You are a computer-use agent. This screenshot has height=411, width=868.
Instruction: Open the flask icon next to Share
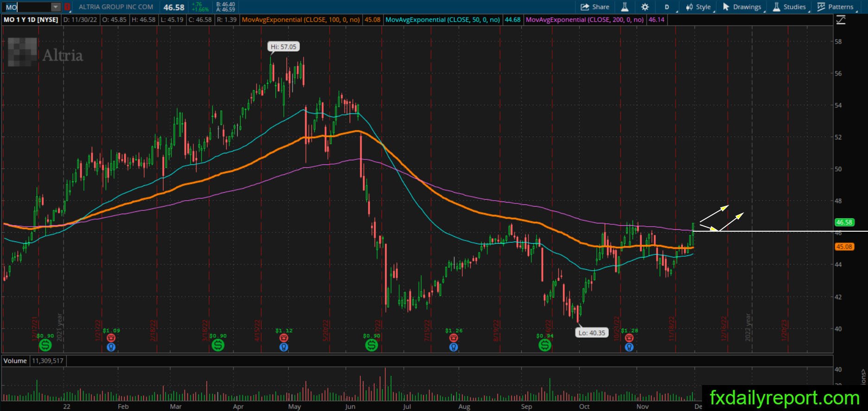tap(625, 7)
